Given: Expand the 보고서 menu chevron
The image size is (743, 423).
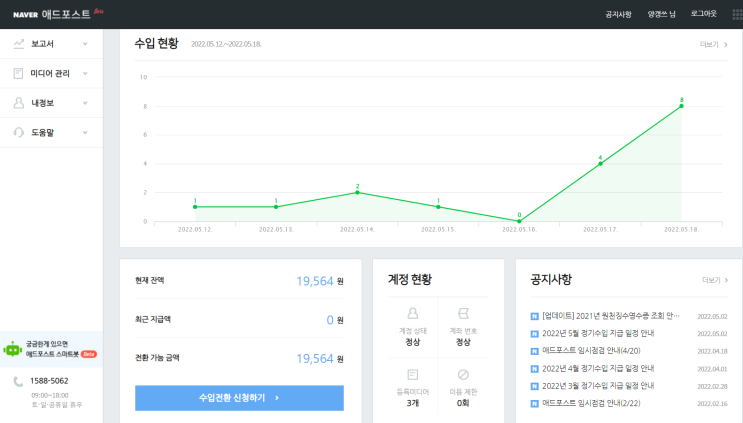Looking at the screenshot, I should pyautogui.click(x=85, y=44).
